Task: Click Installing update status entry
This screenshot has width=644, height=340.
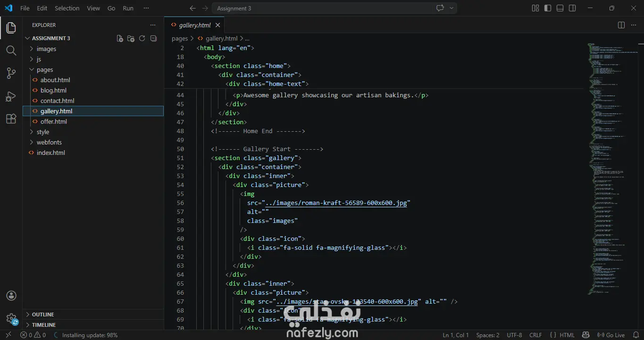Action: (x=85, y=335)
